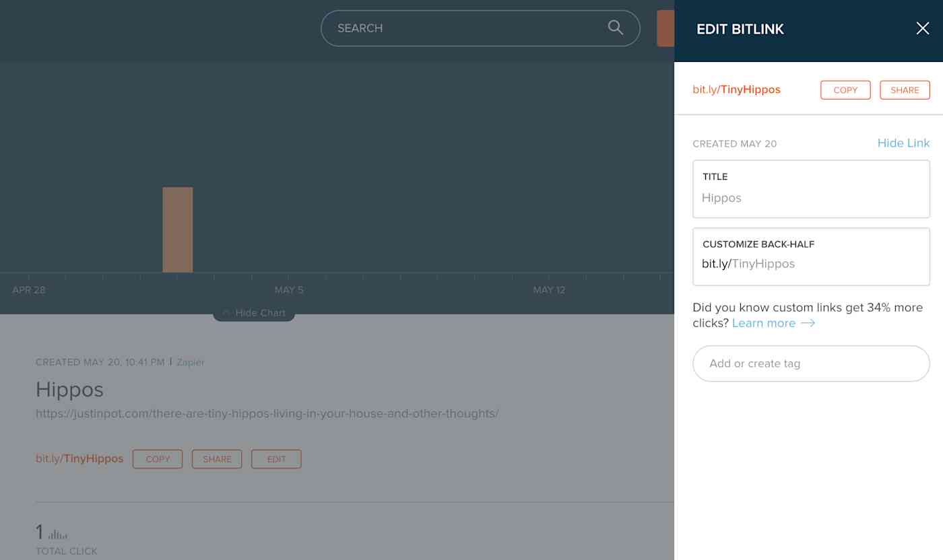Select the click bar in the traffic chart
The image size is (943, 560).
(178, 229)
